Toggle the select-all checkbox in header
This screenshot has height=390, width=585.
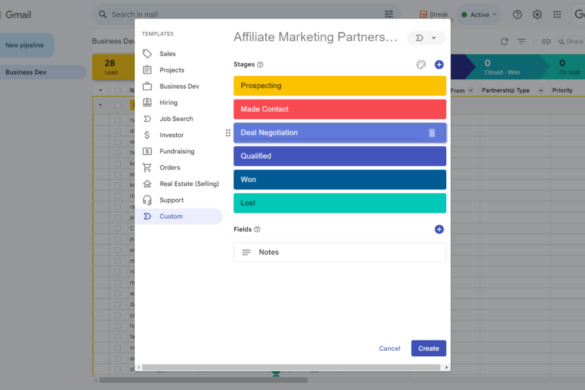(118, 90)
